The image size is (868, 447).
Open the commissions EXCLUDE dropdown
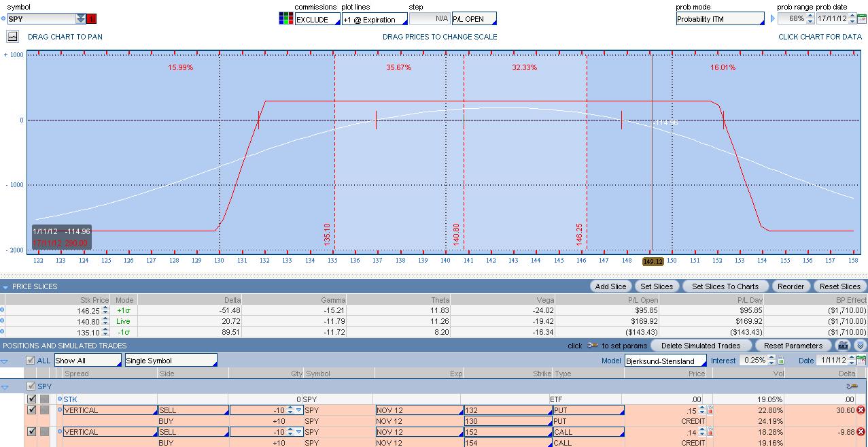pyautogui.click(x=317, y=19)
